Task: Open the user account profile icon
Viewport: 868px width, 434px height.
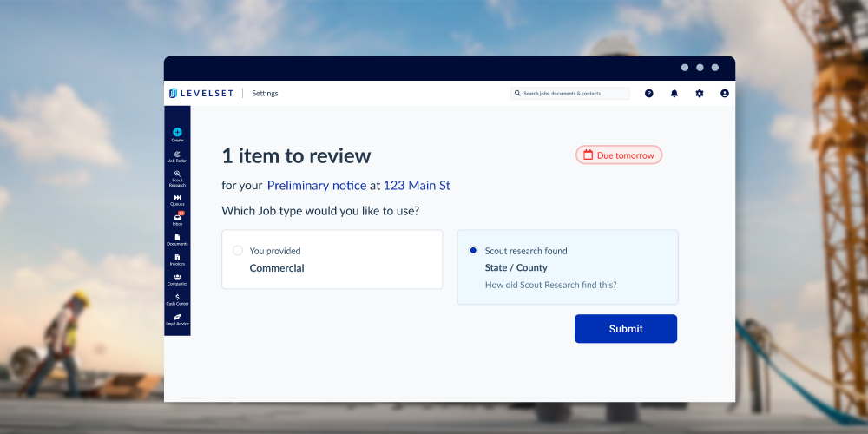Action: [725, 94]
